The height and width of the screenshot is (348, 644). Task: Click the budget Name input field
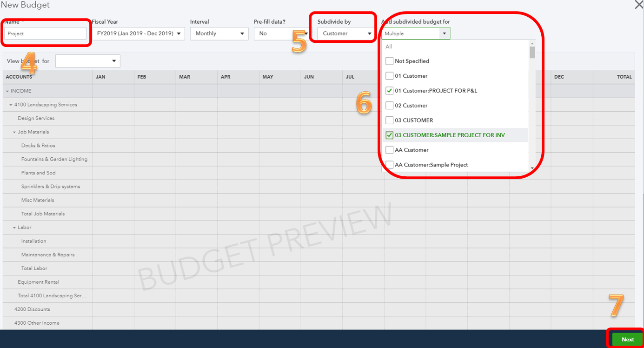coord(44,33)
